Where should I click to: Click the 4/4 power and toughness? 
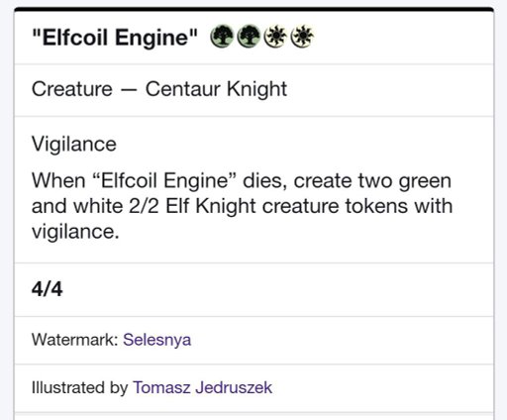[47, 289]
